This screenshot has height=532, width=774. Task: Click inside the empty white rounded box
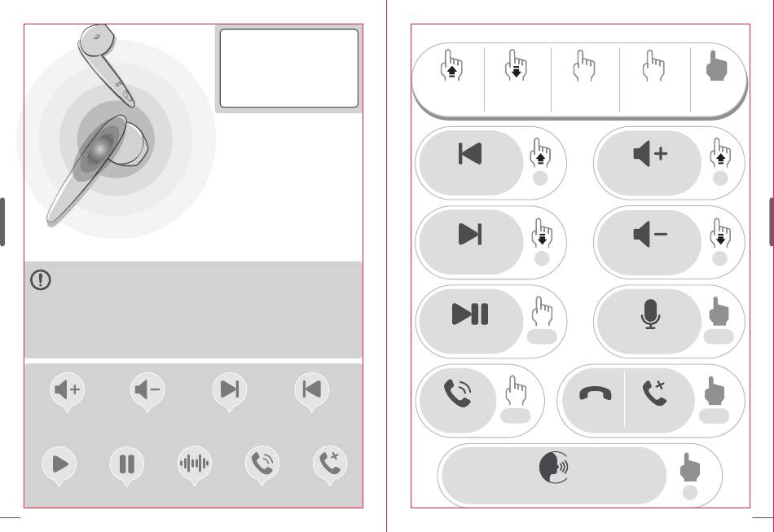click(288, 68)
